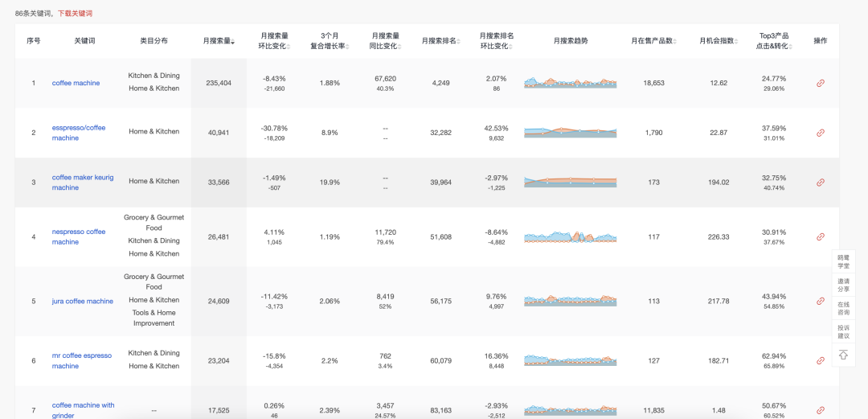Image resolution: width=868 pixels, height=419 pixels.
Task: Click search volume value 23,204
Action: coord(219,361)
